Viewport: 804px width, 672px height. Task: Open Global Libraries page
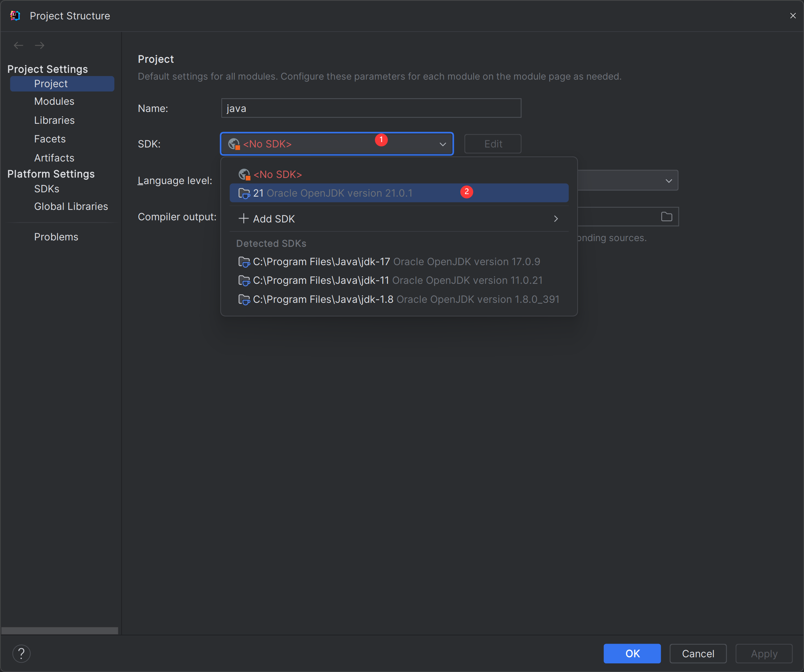coord(71,206)
